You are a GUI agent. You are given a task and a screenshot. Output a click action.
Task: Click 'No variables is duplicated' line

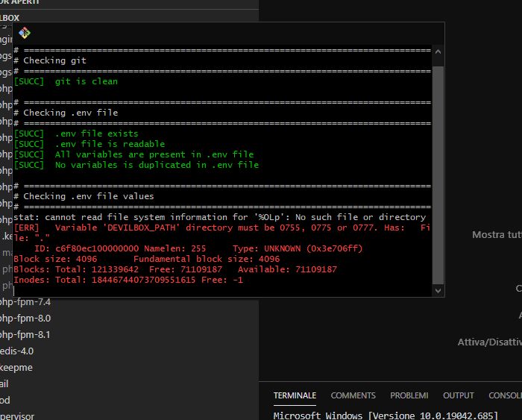136,165
